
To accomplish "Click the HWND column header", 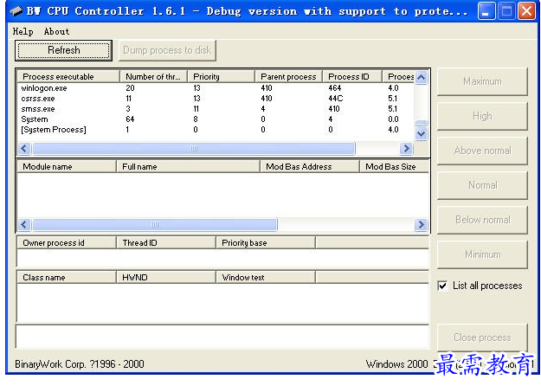I will pos(166,278).
